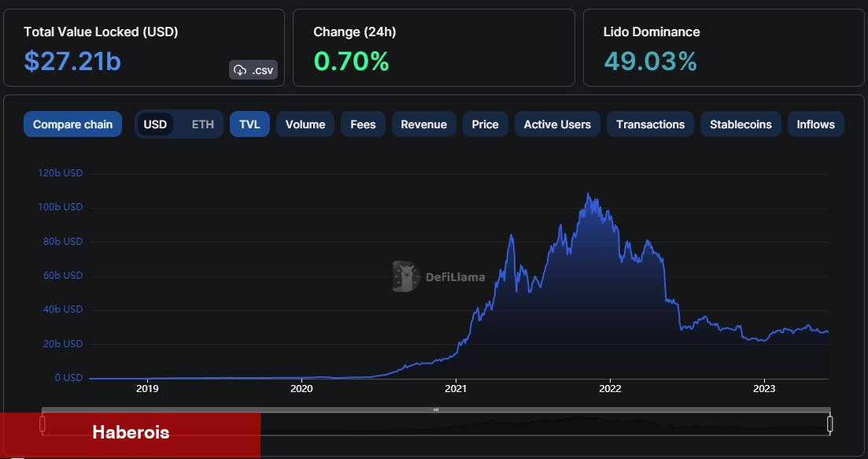Click the 2019 label on the time axis

click(147, 389)
